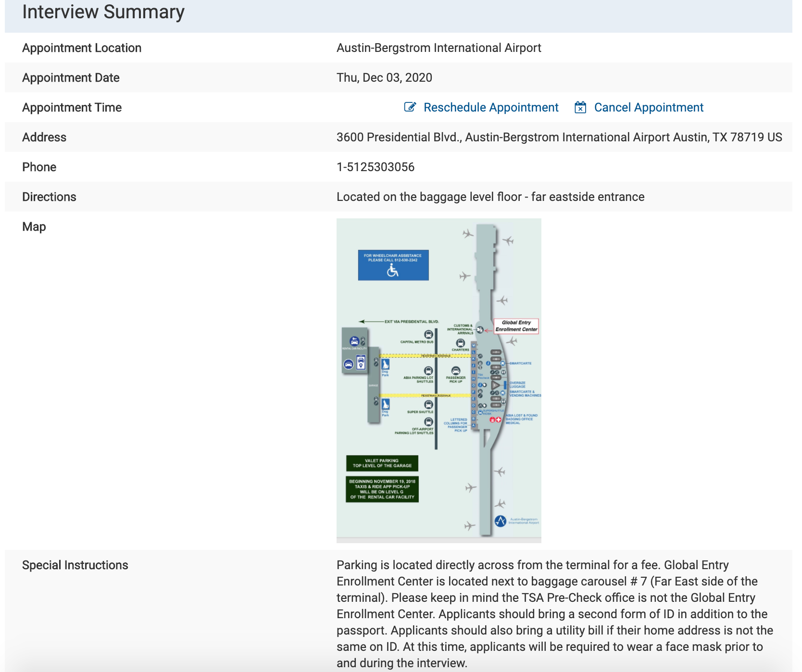Click the Global Entry Enrollment Center label
This screenshot has width=802, height=672.
pos(516,326)
